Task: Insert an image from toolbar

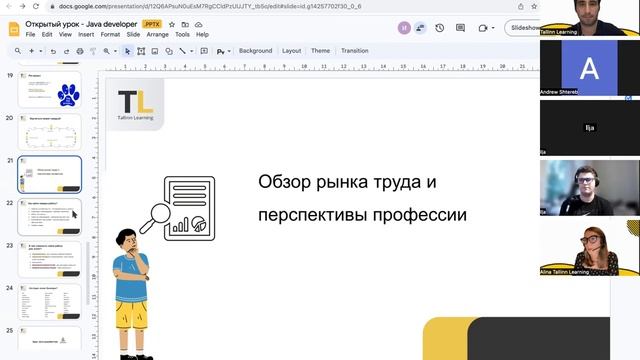Action: [155, 51]
